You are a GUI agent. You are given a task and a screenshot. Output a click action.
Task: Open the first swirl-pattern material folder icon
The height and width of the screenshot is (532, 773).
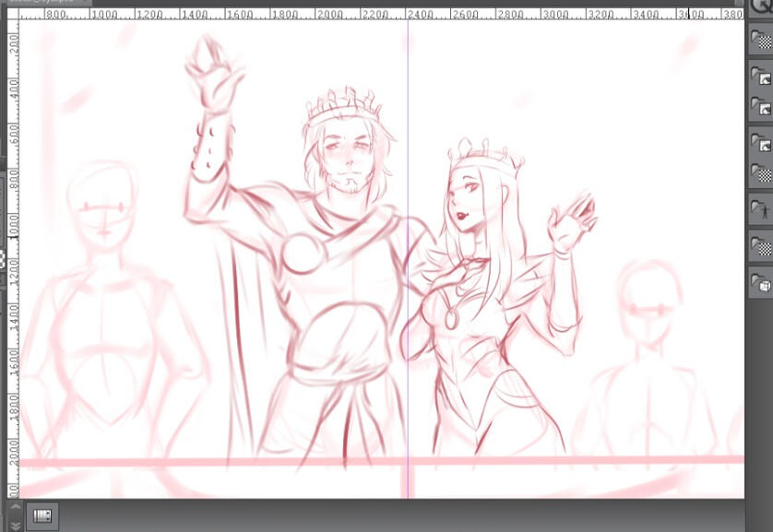click(x=761, y=76)
